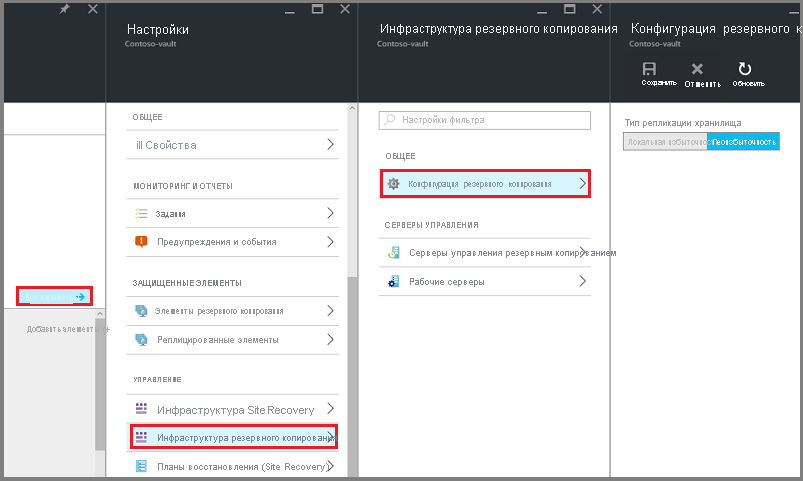Close the Настройки blade
The height and width of the screenshot is (481, 803).
(345, 9)
